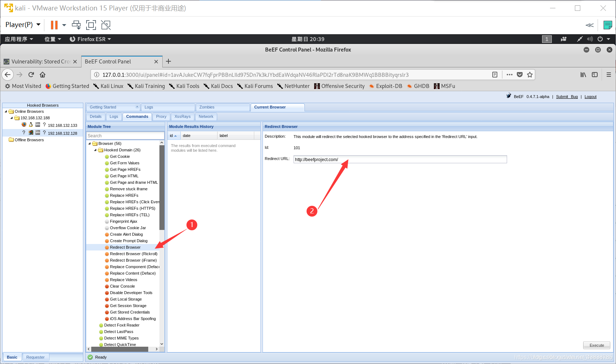The height and width of the screenshot is (364, 616).
Task: Open Firefox hamburger menu
Action: click(x=609, y=75)
